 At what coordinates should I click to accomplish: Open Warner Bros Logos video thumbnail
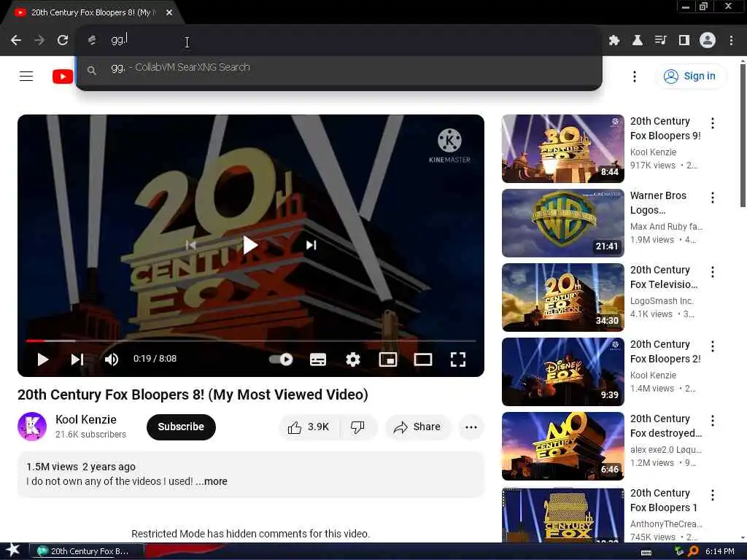[x=562, y=223]
